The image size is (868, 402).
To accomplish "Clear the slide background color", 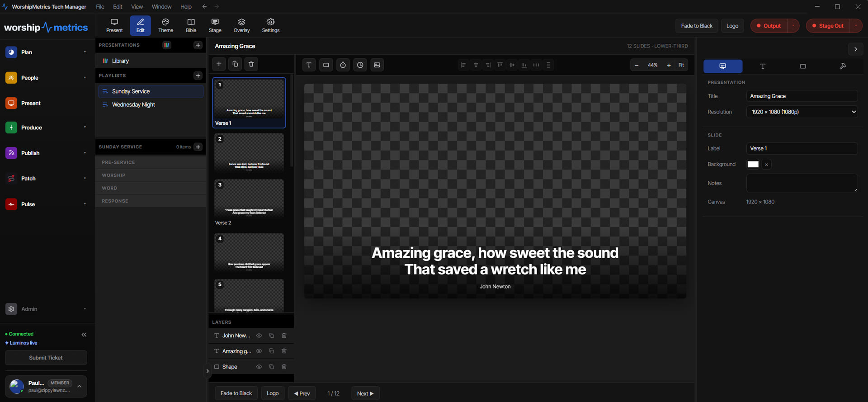I will 766,165.
